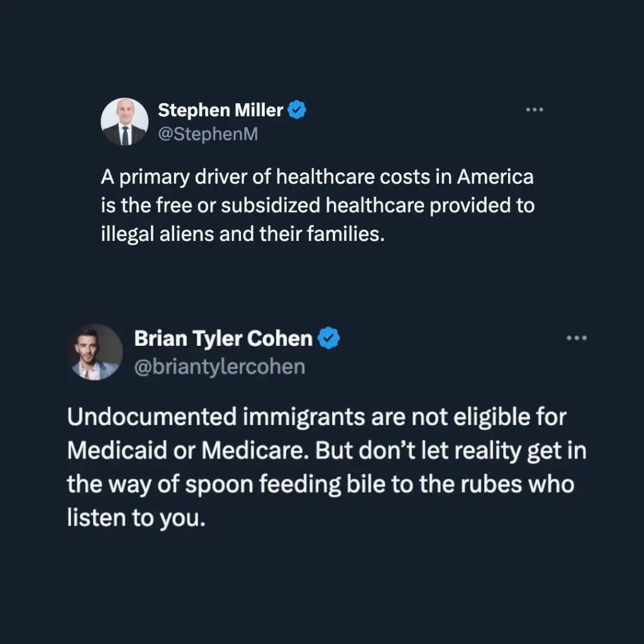Click Brian Tyler Cohen's verified checkmark badge
Screen dimensions: 644x644
pos(329,339)
